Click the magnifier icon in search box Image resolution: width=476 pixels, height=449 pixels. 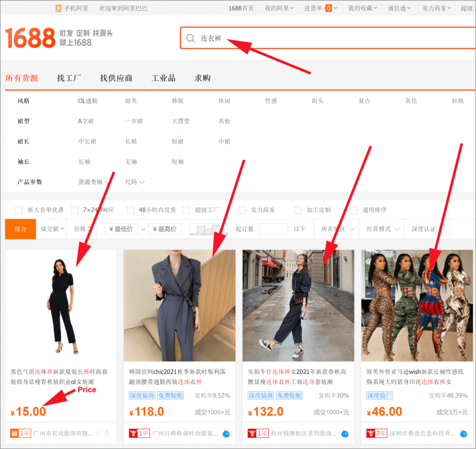190,38
